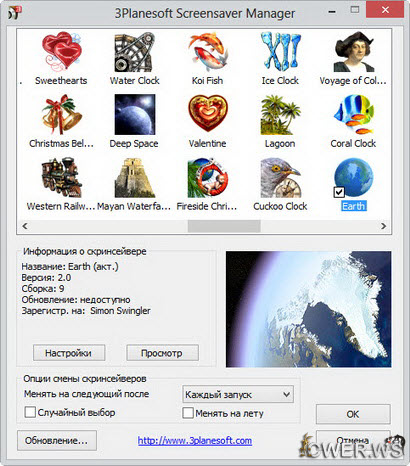This screenshot has width=410, height=466.
Task: Click the list scrollbar left arrow
Action: (x=25, y=226)
